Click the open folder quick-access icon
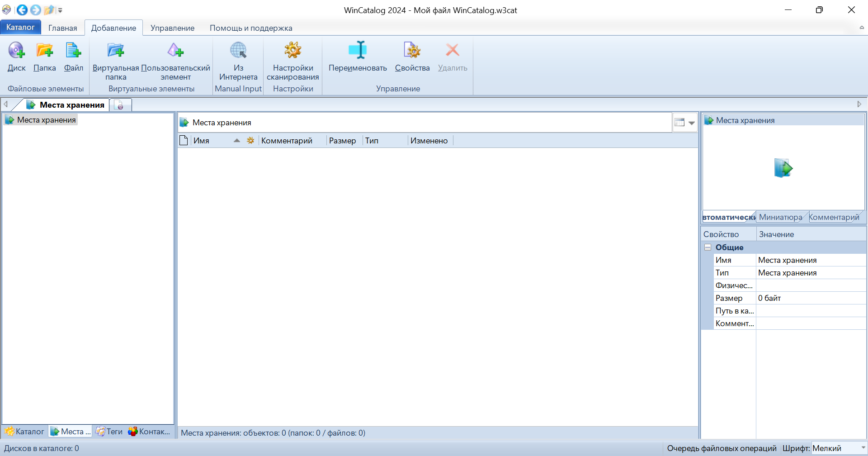The width and height of the screenshot is (868, 456). click(49, 10)
